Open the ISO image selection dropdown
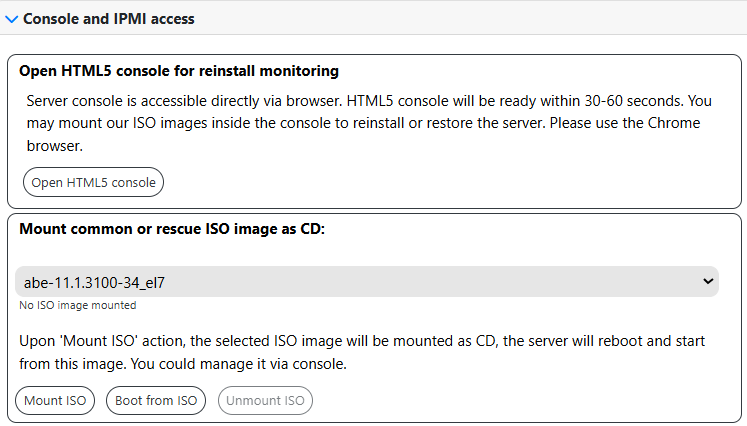 367,282
